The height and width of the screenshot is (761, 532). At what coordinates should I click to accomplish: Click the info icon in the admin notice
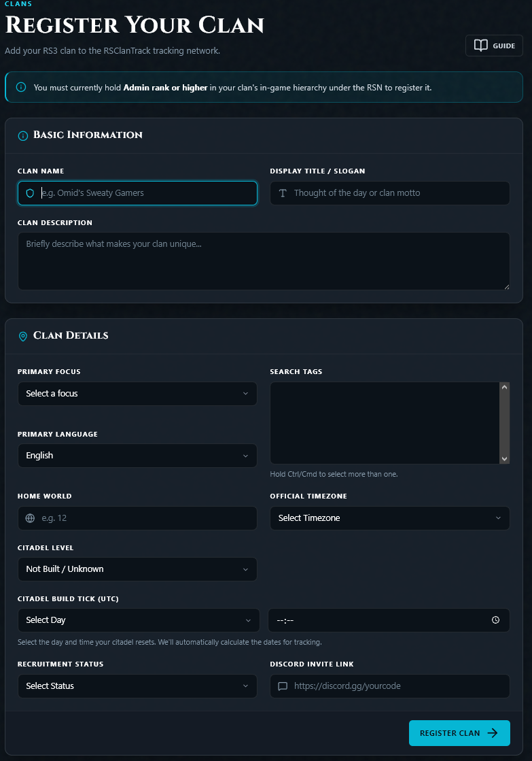click(x=21, y=87)
